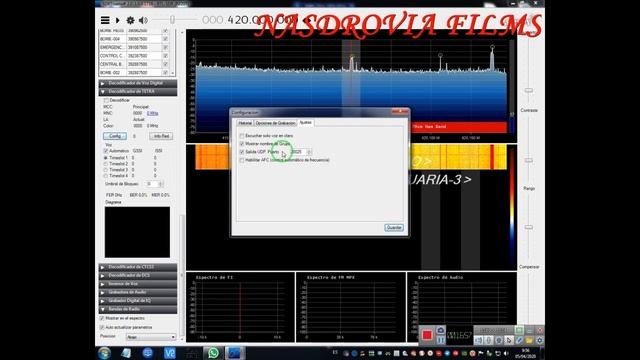Select the Ajustes tab in Configuracion
The height and width of the screenshot is (360, 640).
tap(305, 122)
